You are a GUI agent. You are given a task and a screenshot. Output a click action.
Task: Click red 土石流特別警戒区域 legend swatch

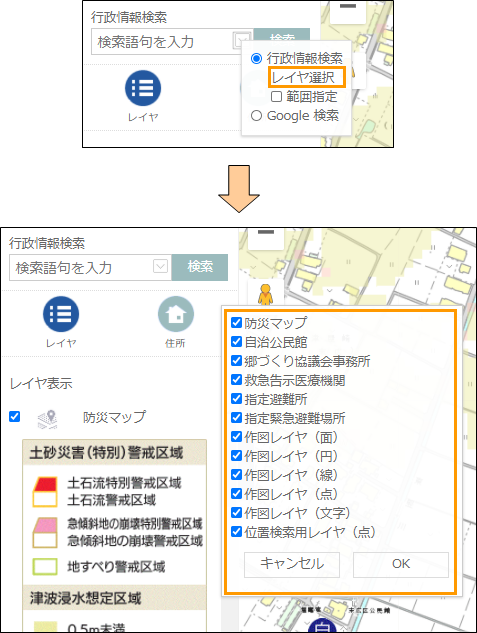click(45, 484)
